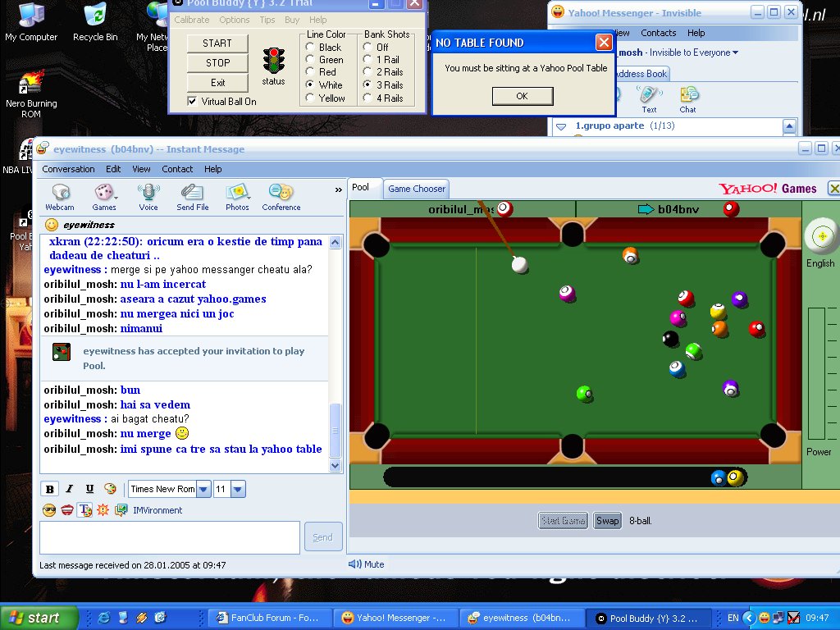Toggle Italic text formatting

pos(70,489)
